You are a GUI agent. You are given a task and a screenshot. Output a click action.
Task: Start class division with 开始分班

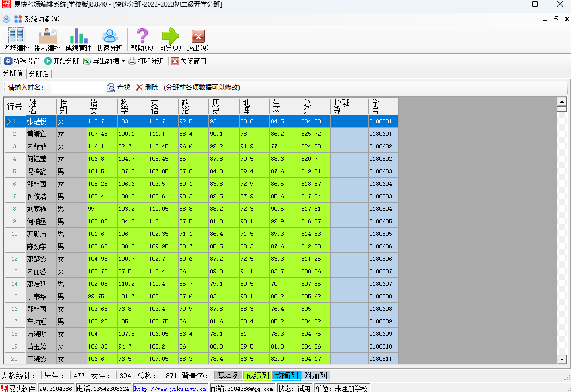point(62,61)
